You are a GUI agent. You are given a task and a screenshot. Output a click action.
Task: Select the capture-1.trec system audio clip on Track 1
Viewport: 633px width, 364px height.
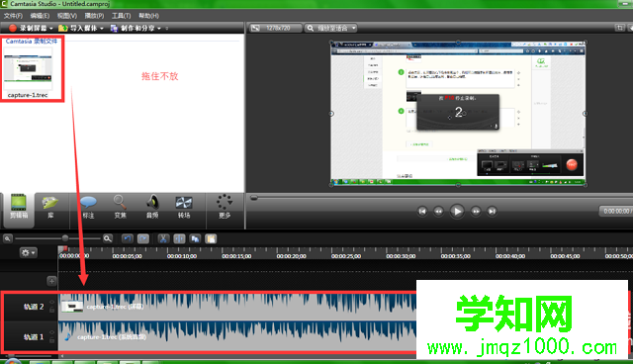tap(237, 336)
